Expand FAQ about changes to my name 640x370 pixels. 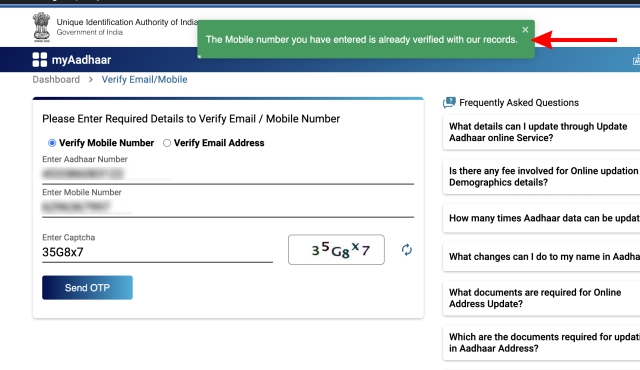coord(541,257)
